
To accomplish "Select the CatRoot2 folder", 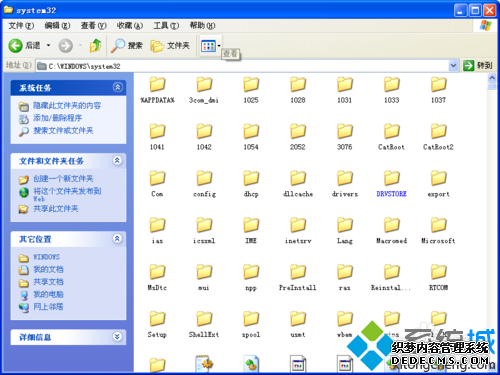I will 438,136.
